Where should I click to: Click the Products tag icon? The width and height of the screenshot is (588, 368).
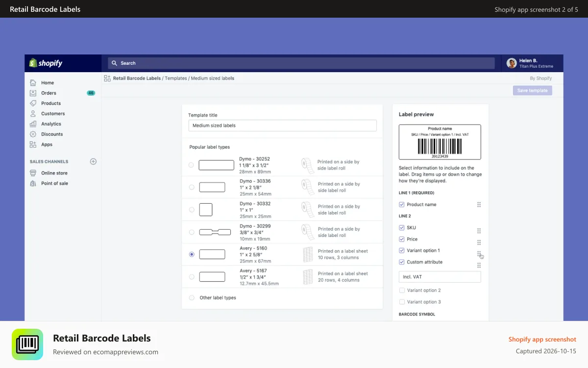(x=33, y=103)
